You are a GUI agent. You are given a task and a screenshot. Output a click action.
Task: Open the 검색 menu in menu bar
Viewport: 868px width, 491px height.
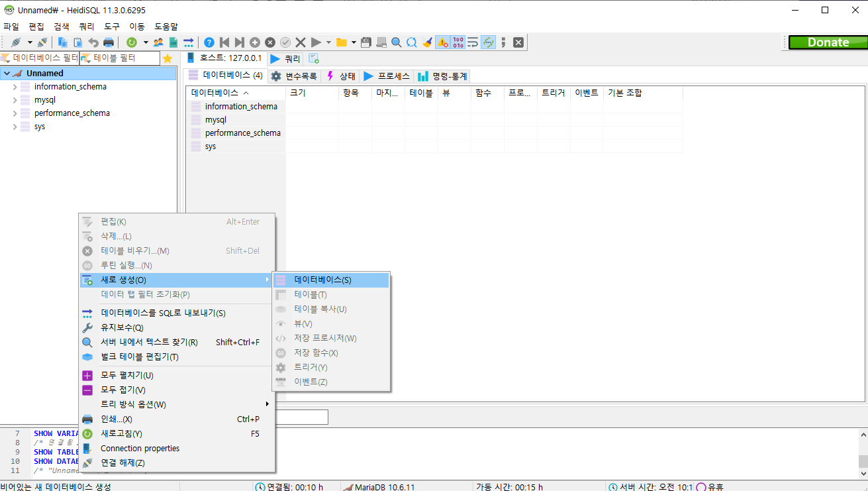62,27
